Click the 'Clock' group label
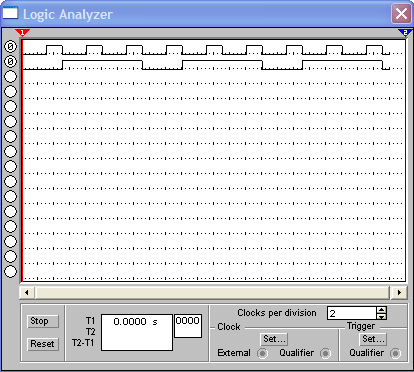Viewport: 414px width, 372px height. coord(229,327)
